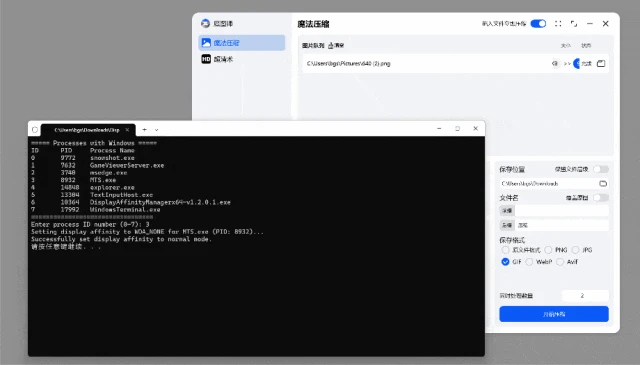This screenshot has height=365, width=640.
Task: Open the HD sidebar item
Action: point(242,59)
